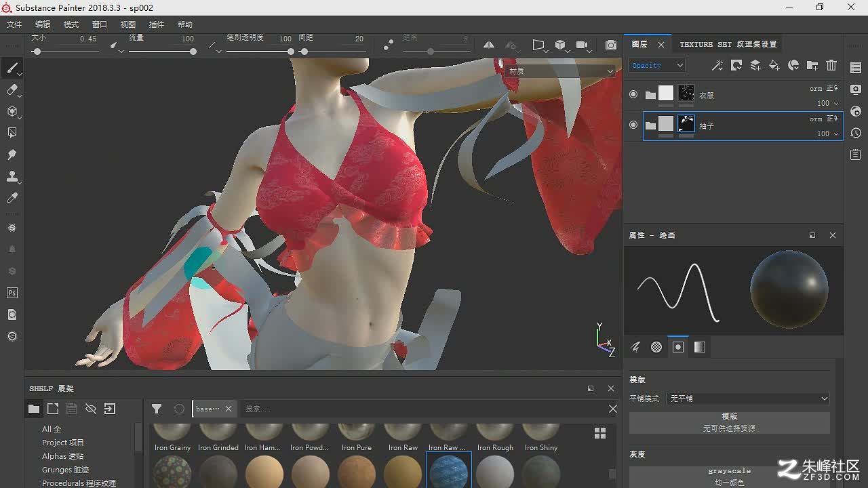Toggle visibility of 衣服 layer
Image resolution: width=868 pixels, height=488 pixels.
point(633,95)
